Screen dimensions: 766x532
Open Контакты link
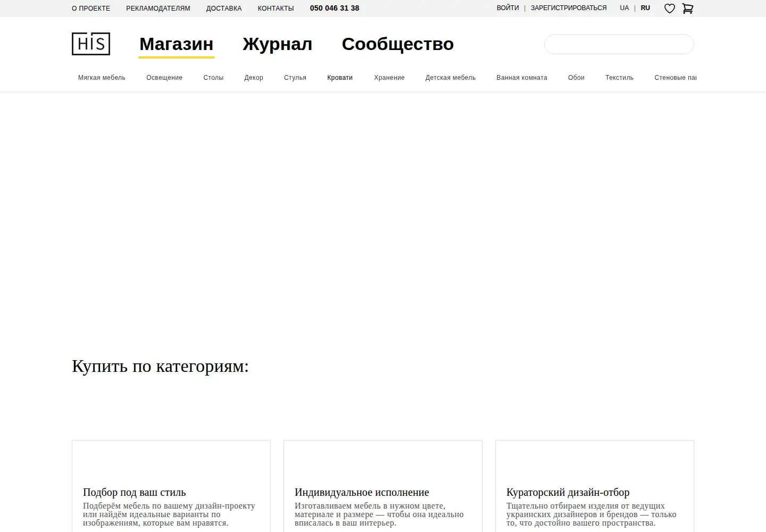(276, 9)
